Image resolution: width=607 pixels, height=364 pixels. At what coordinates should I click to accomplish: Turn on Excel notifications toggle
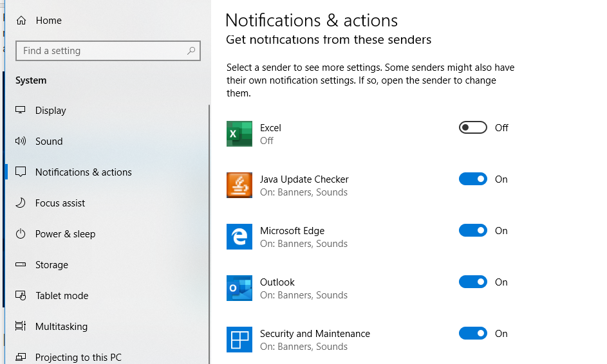(473, 127)
